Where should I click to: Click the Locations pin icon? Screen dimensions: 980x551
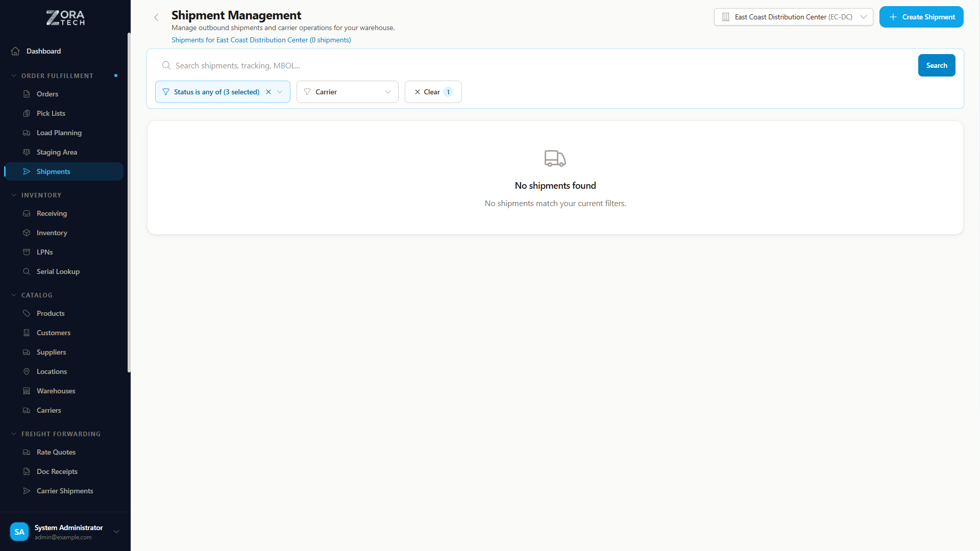[27, 371]
